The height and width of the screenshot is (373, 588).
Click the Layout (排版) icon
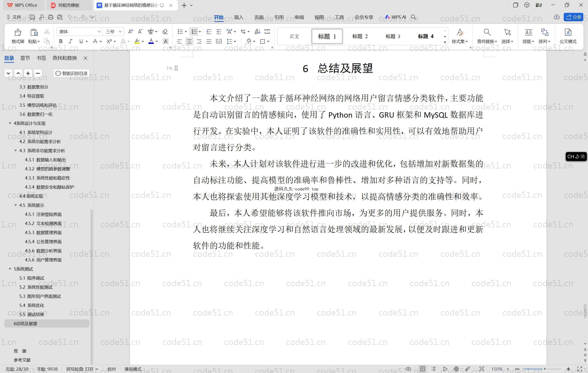[528, 32]
